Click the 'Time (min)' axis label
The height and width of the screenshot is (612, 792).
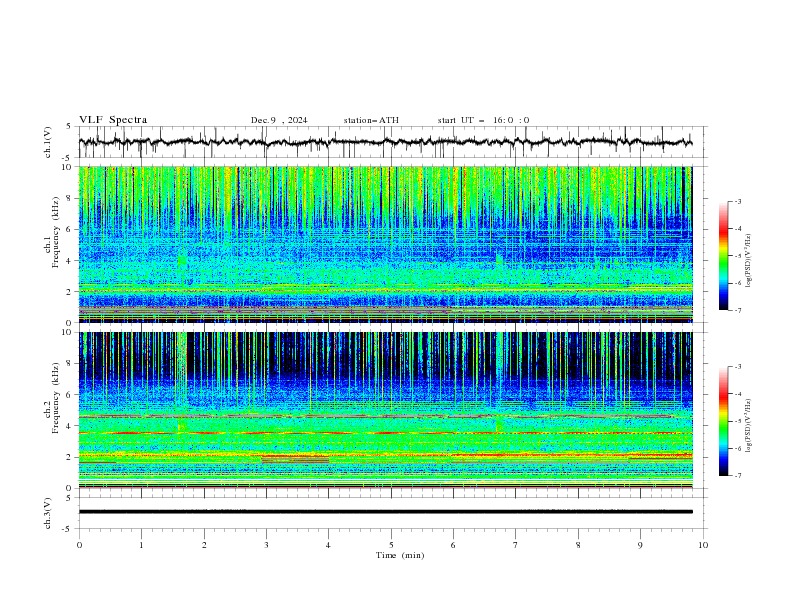coord(400,555)
